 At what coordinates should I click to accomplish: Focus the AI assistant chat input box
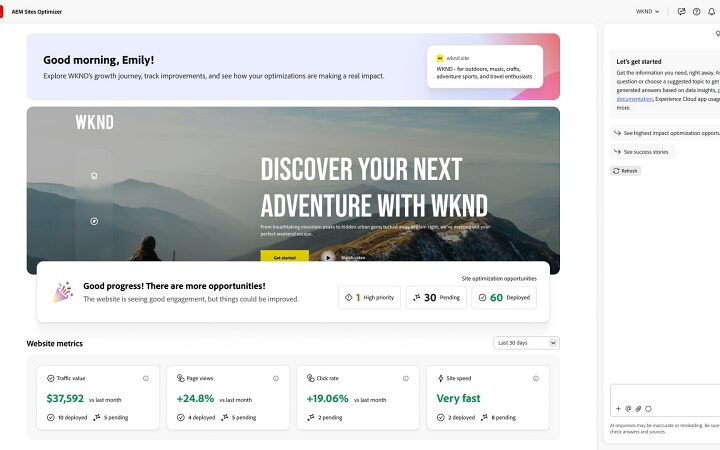(665, 394)
